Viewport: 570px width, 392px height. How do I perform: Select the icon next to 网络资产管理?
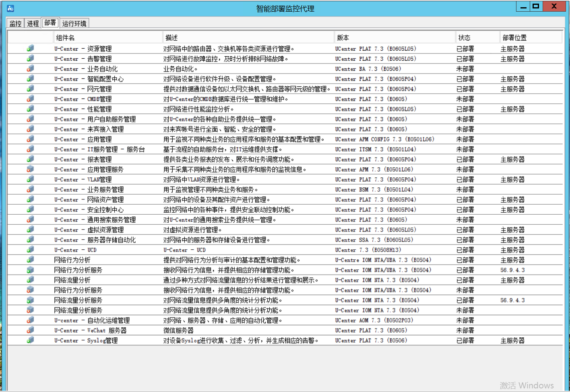click(31, 199)
